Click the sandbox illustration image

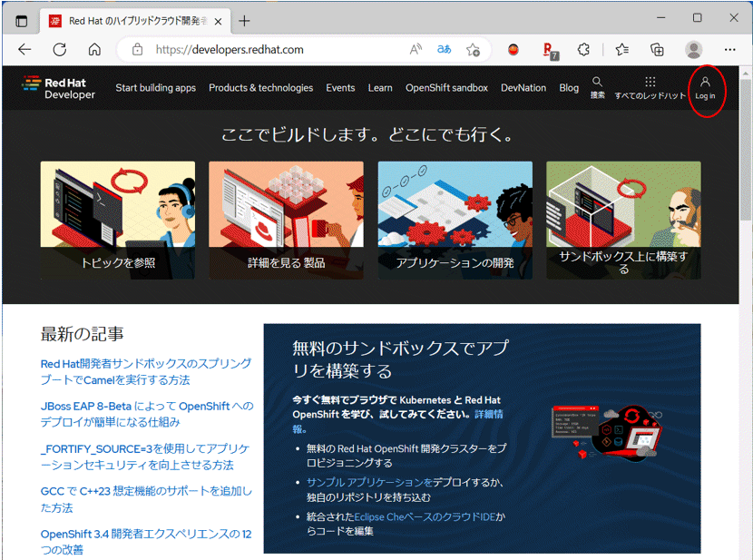(608, 433)
